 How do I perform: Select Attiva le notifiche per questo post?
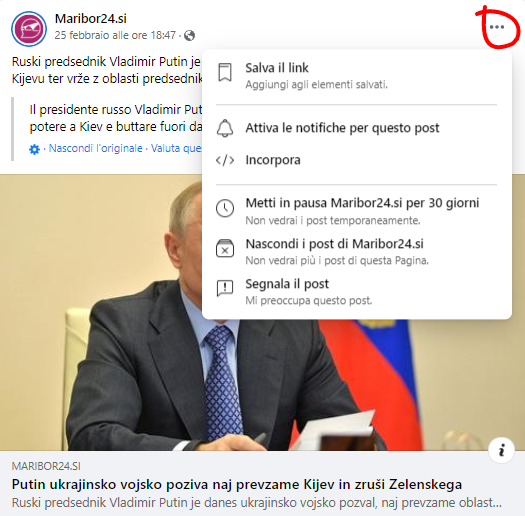click(357, 128)
